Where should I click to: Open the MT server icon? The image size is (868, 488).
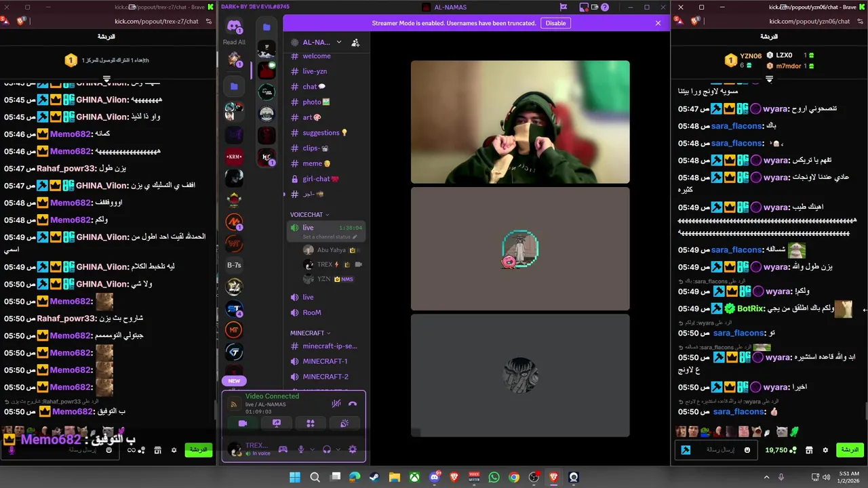[234, 330]
